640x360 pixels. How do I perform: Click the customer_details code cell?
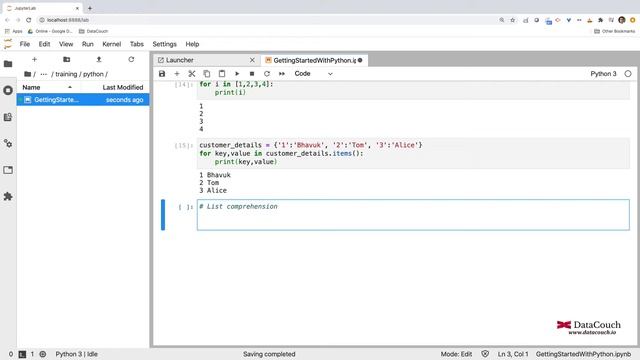pos(413,153)
